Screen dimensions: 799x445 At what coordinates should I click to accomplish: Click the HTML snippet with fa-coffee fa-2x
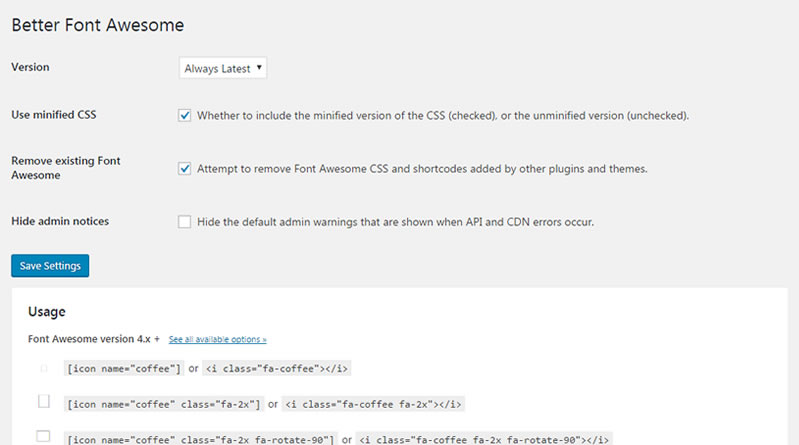point(373,404)
